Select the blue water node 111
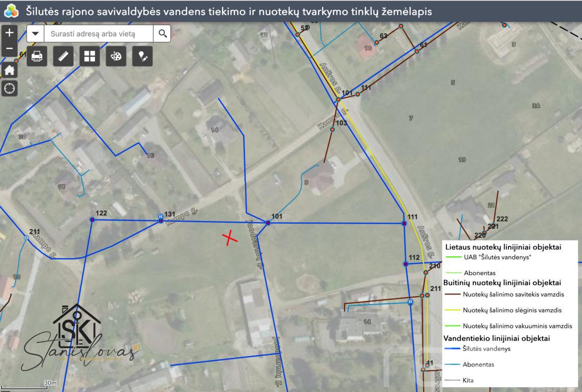This screenshot has width=582, height=392. [x=404, y=224]
